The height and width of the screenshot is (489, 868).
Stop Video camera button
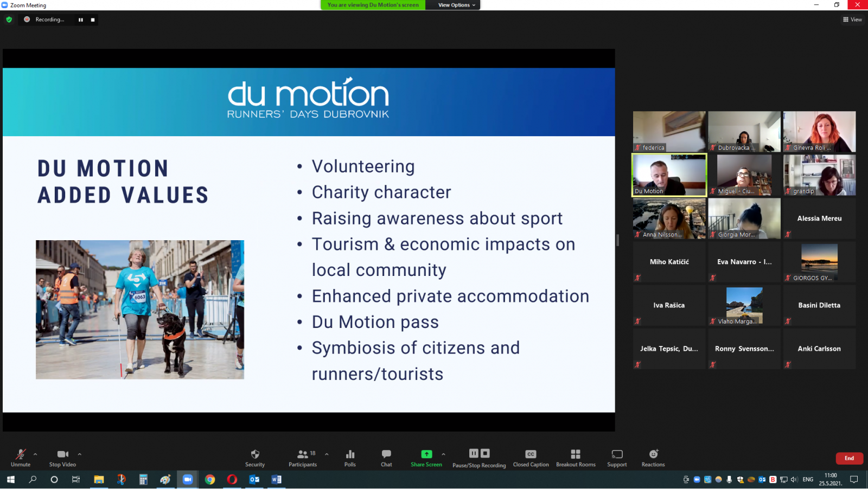[62, 458]
